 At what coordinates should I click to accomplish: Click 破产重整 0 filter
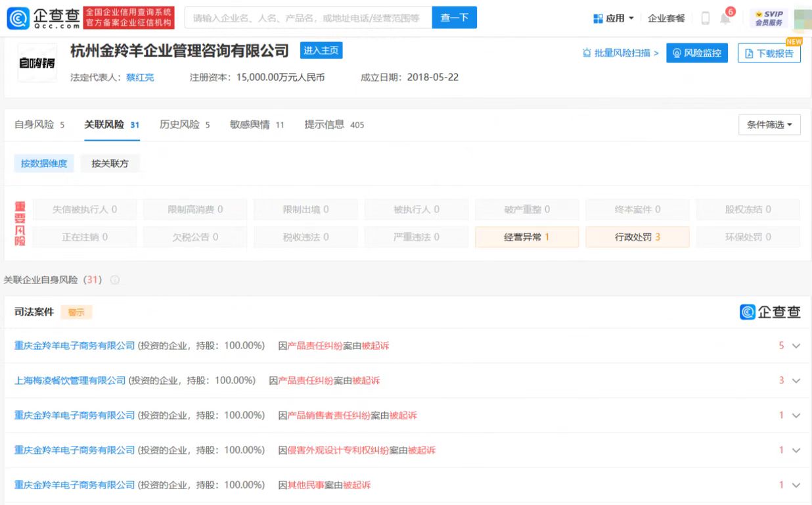527,209
